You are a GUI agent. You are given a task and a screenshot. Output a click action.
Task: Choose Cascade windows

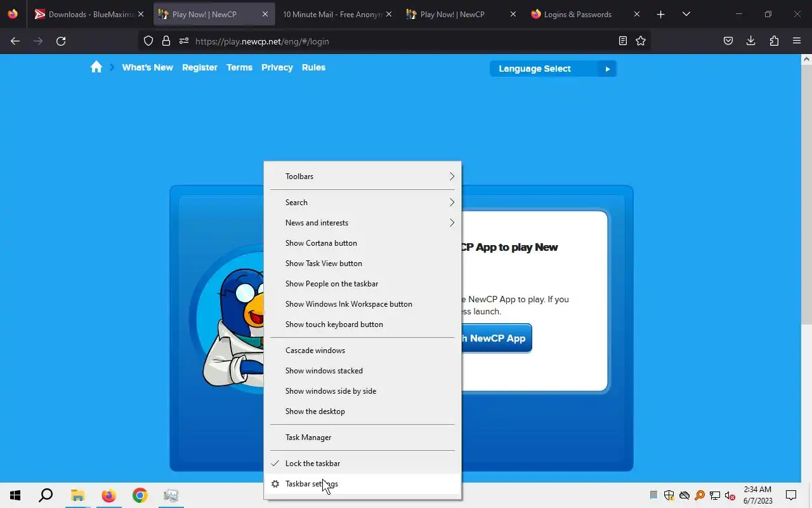tap(363, 351)
